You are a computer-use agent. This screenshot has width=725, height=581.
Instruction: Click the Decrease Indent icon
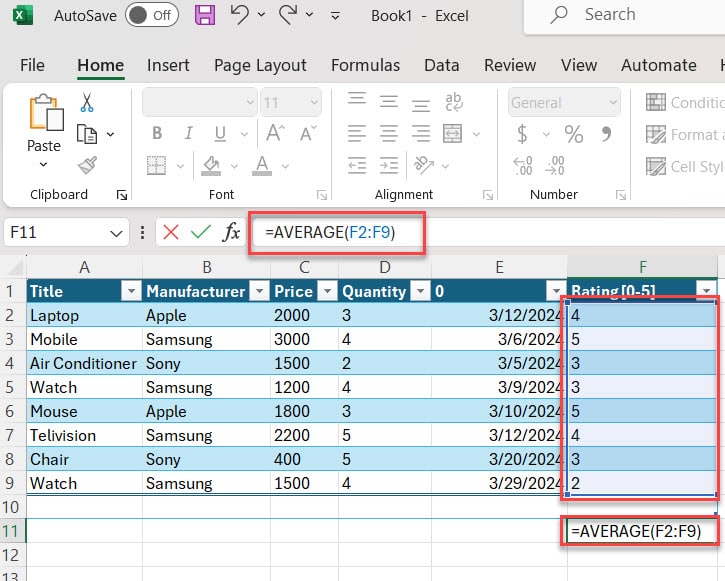(357, 165)
